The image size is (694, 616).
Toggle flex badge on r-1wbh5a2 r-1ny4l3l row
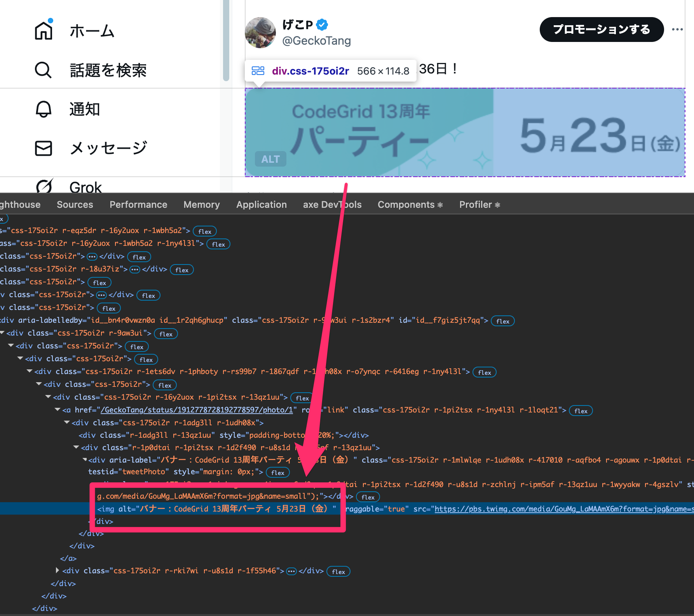pyautogui.click(x=218, y=244)
